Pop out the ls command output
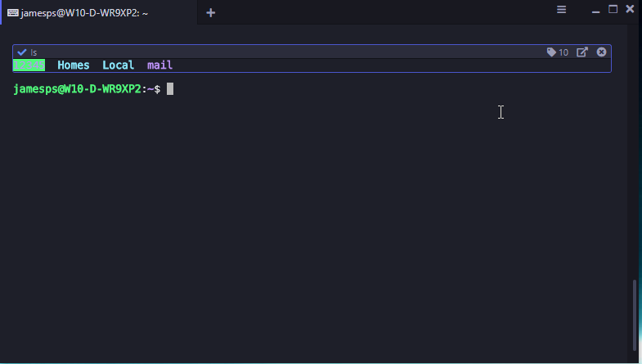This screenshot has height=364, width=642. [x=582, y=52]
